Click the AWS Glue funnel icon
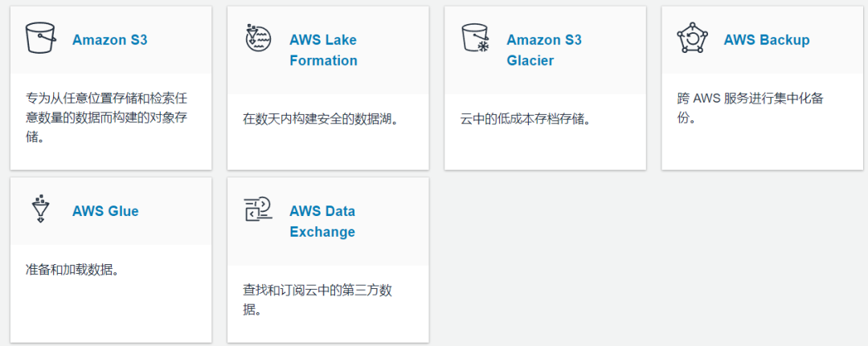 pos(40,210)
